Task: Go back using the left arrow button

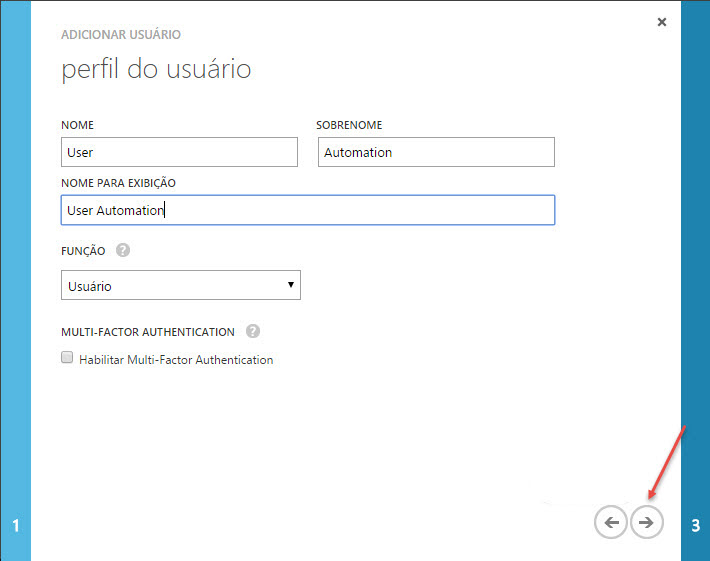Action: (610, 522)
